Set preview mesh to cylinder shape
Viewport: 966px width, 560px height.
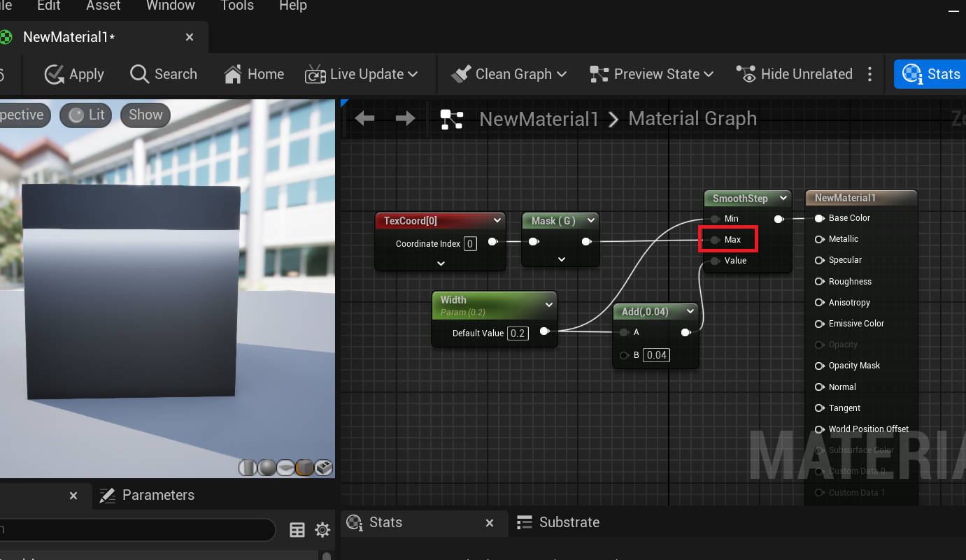(248, 468)
